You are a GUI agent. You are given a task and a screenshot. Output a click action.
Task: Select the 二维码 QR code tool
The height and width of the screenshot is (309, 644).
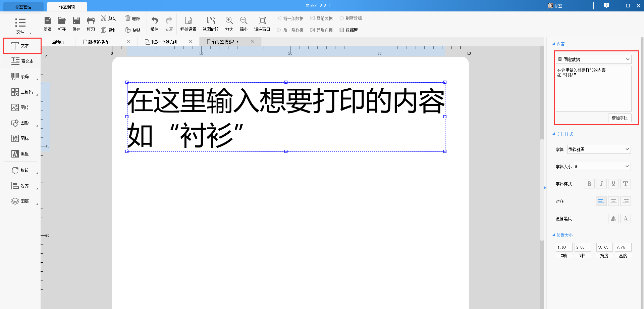[22, 92]
